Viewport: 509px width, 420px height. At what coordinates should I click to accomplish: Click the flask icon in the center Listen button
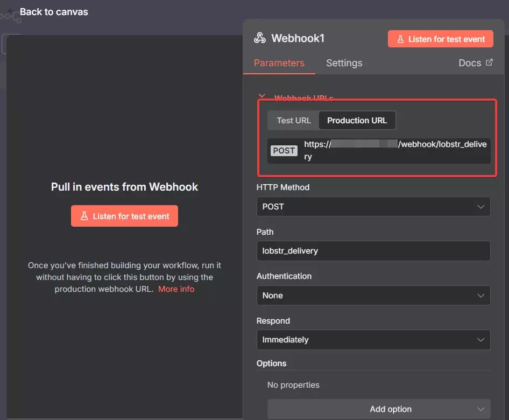84,216
